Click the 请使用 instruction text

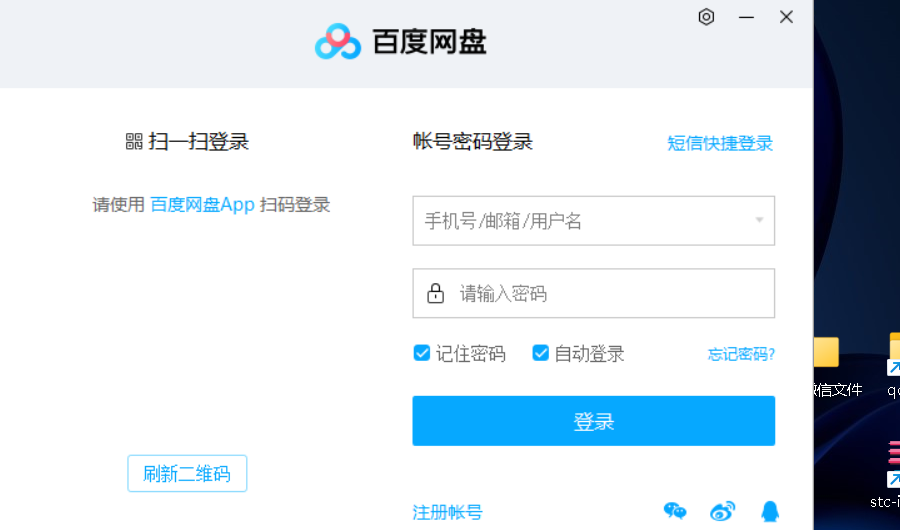coord(119,204)
